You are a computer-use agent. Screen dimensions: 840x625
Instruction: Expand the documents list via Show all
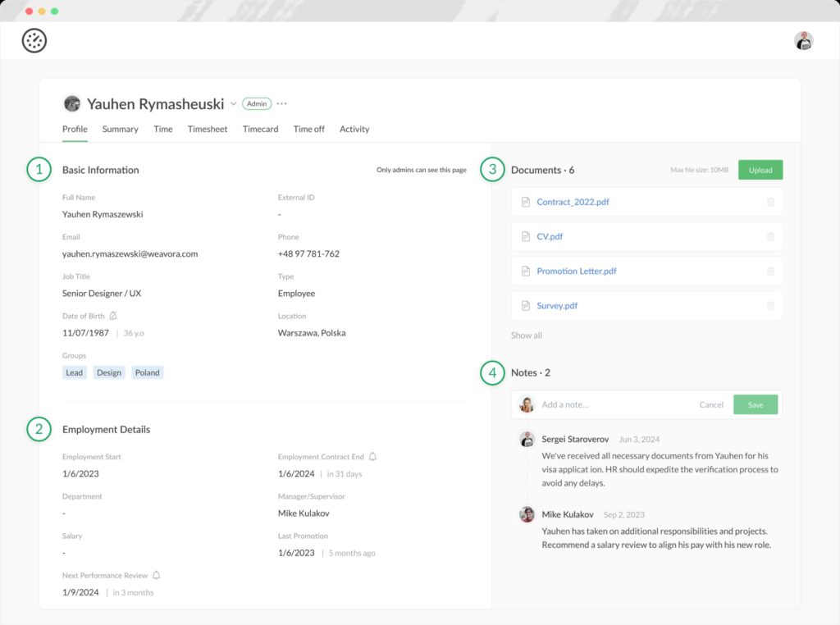(525, 335)
